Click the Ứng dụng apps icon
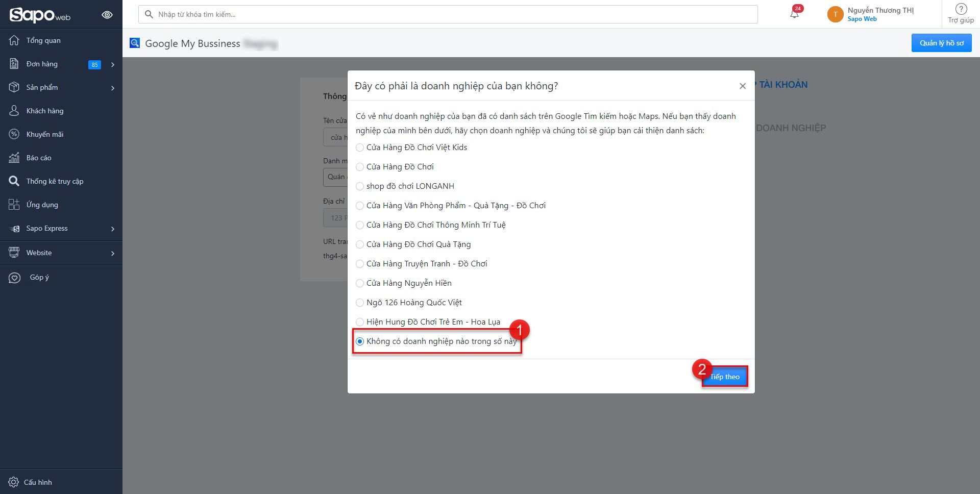This screenshot has height=494, width=980. coord(14,205)
